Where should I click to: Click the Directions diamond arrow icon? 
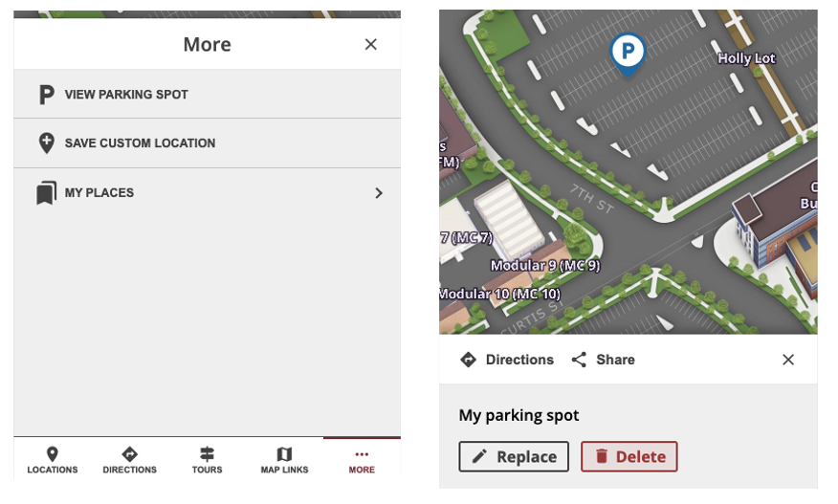pyautogui.click(x=468, y=360)
